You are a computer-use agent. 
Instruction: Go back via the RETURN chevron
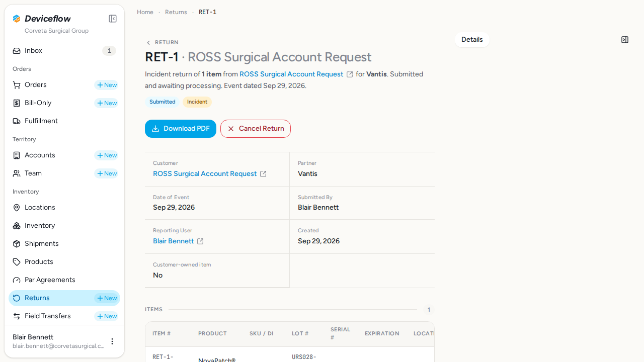click(148, 43)
